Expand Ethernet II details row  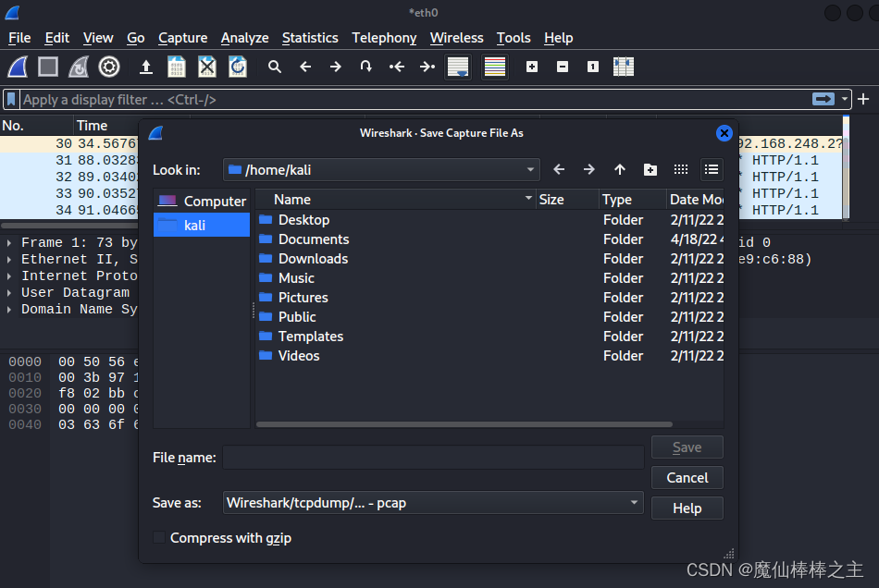pyautogui.click(x=9, y=259)
